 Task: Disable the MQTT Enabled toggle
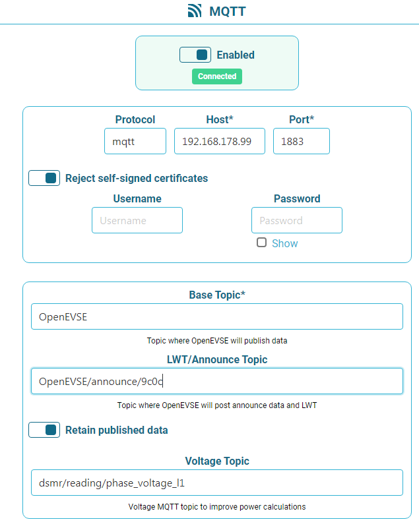[x=195, y=55]
